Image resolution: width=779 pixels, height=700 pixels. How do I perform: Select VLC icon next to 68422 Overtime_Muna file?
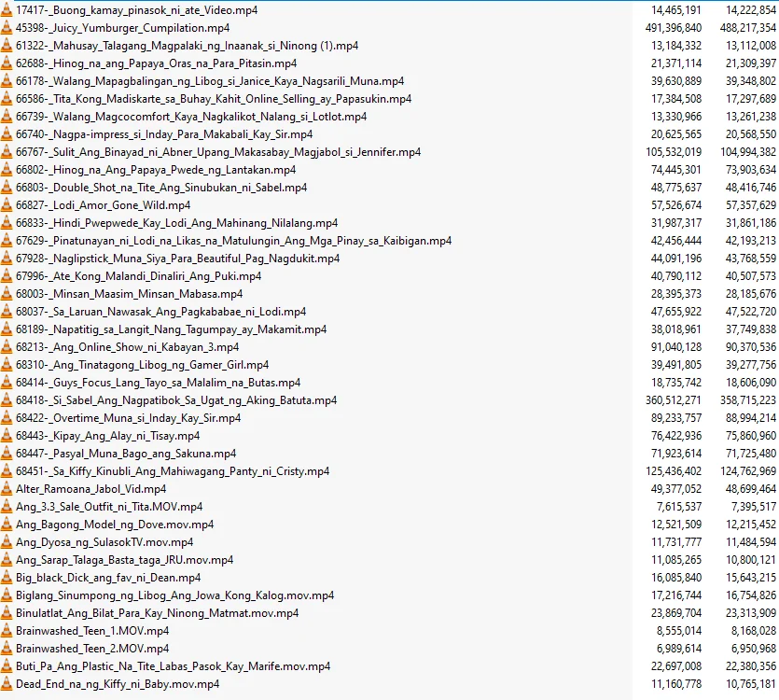click(x=6, y=417)
